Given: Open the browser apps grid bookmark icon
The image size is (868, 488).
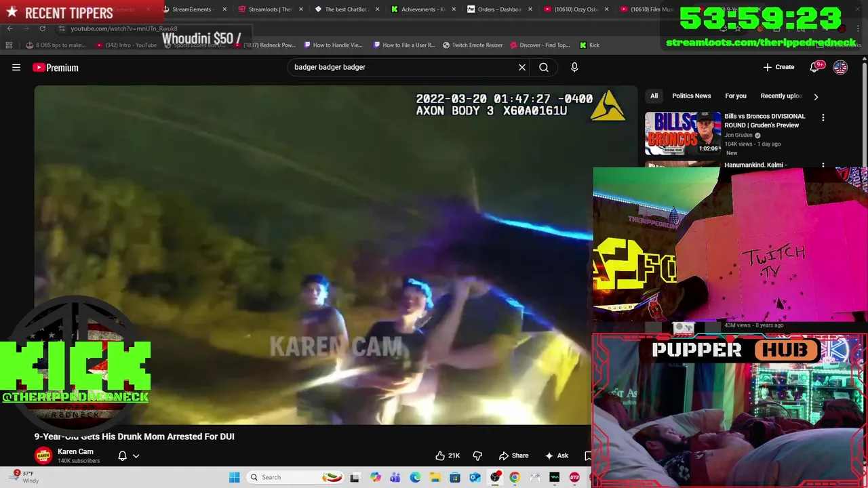Looking at the screenshot, I should [x=9, y=45].
